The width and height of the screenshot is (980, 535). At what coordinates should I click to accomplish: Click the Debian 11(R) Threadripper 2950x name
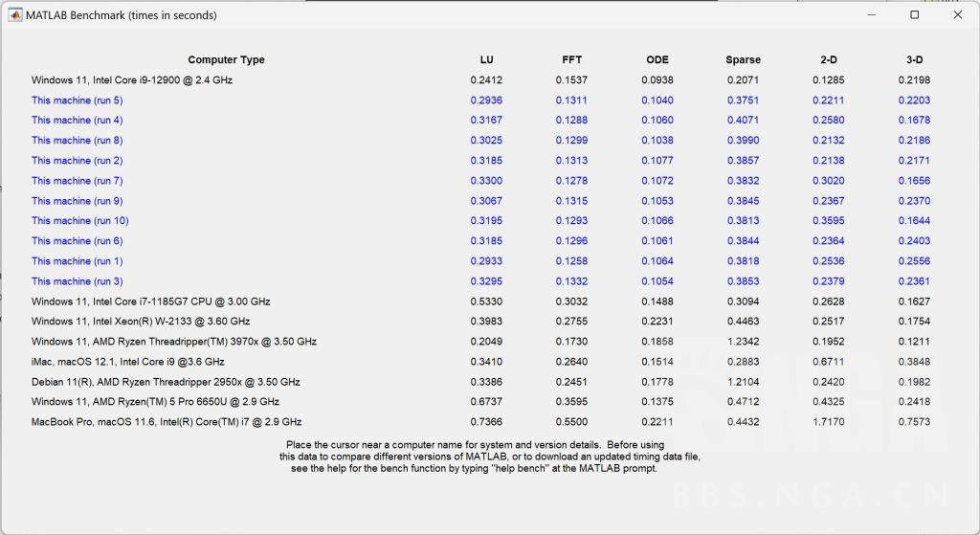tap(166, 382)
